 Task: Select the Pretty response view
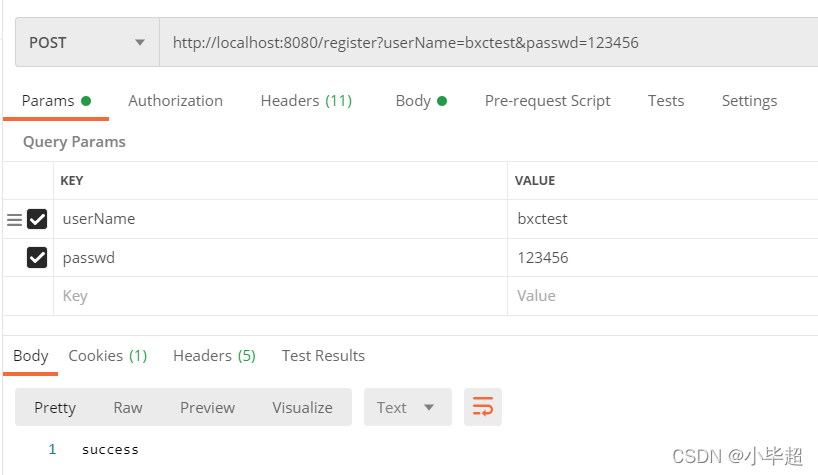click(x=55, y=407)
